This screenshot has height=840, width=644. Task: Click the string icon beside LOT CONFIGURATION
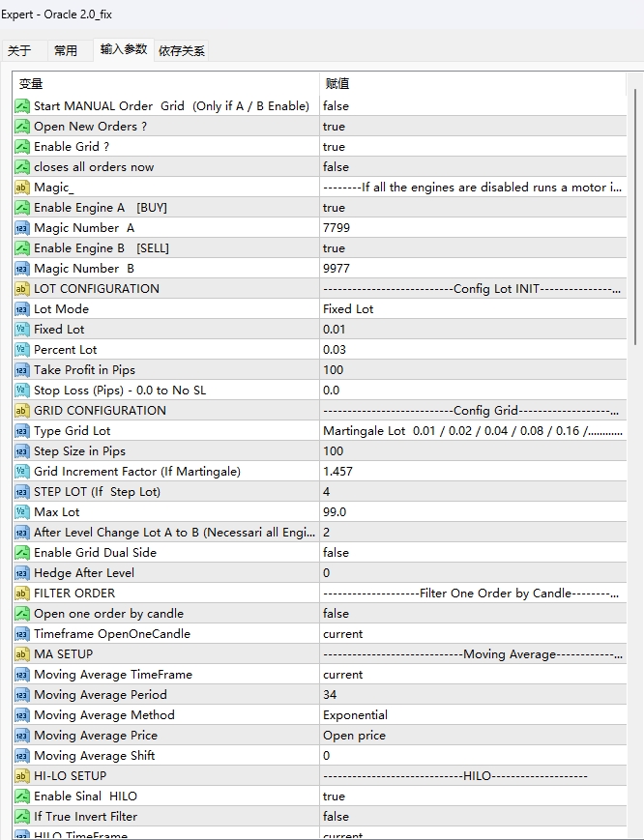coord(22,289)
